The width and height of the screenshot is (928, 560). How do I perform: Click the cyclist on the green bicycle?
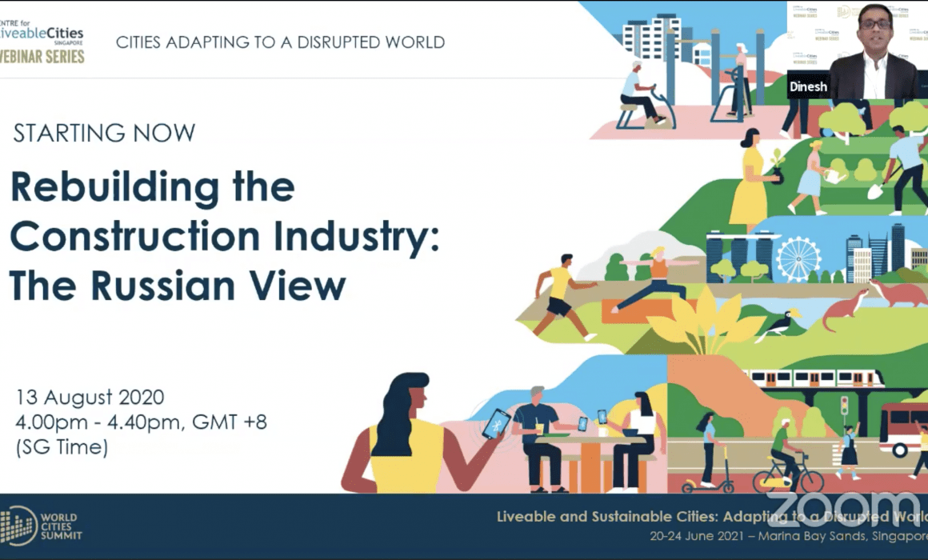tap(784, 464)
